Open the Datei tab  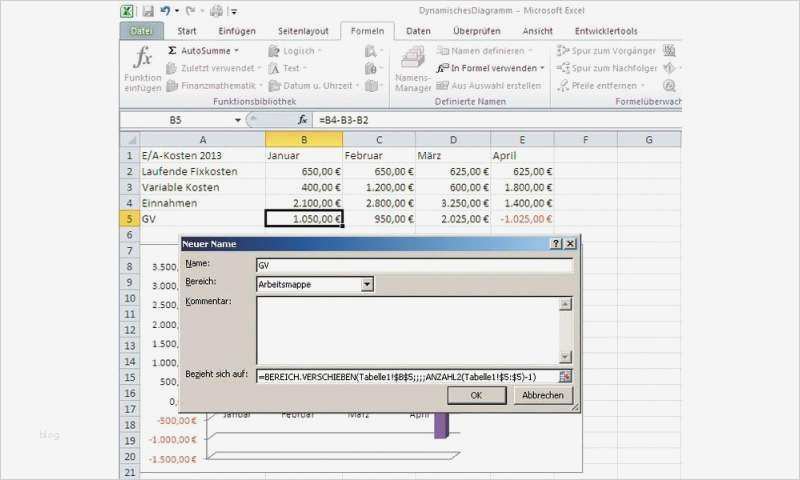141,31
